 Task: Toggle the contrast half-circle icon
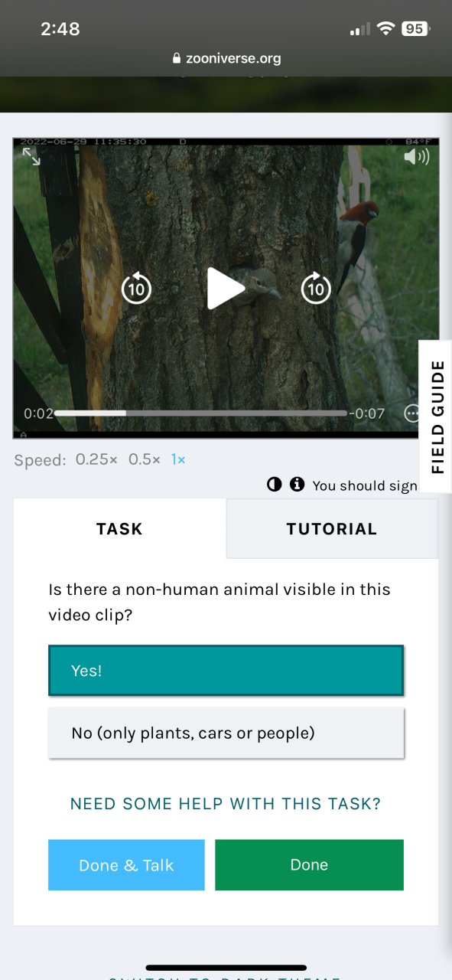point(274,485)
